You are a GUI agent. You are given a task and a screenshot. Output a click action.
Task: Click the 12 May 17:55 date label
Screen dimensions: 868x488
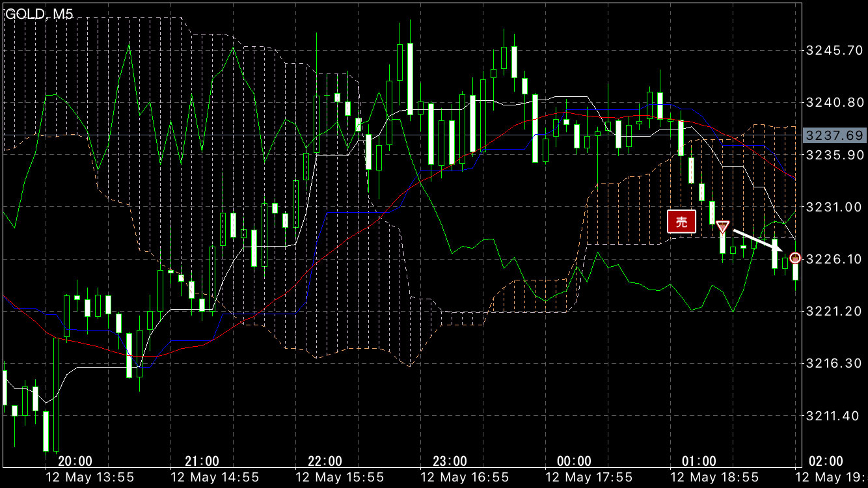coord(588,477)
